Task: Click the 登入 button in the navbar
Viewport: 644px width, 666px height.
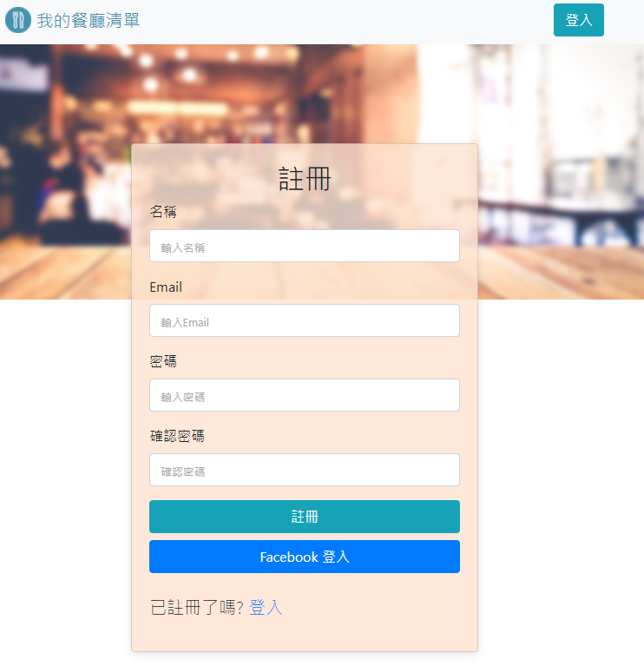Action: coord(578,20)
